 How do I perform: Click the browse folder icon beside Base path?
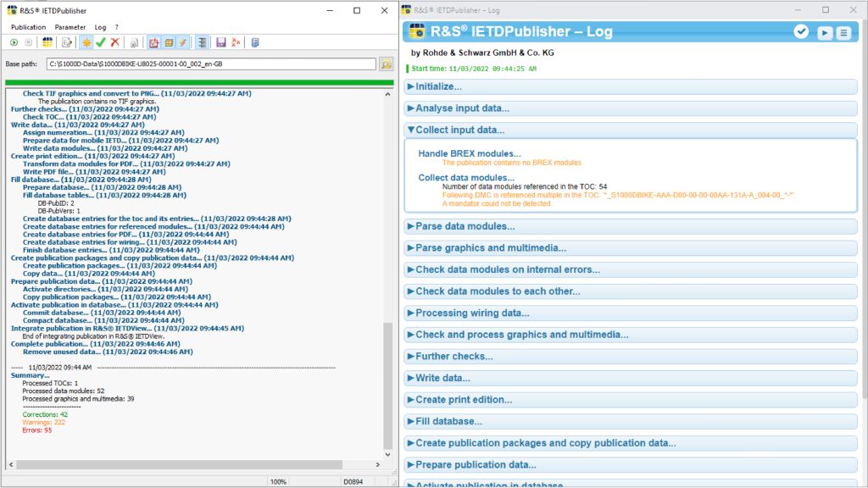click(x=387, y=64)
